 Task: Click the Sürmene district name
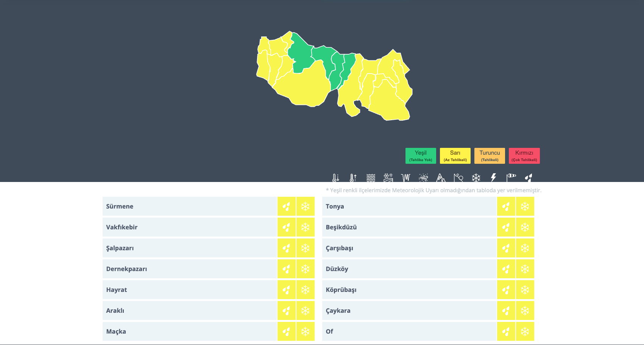coord(120,206)
